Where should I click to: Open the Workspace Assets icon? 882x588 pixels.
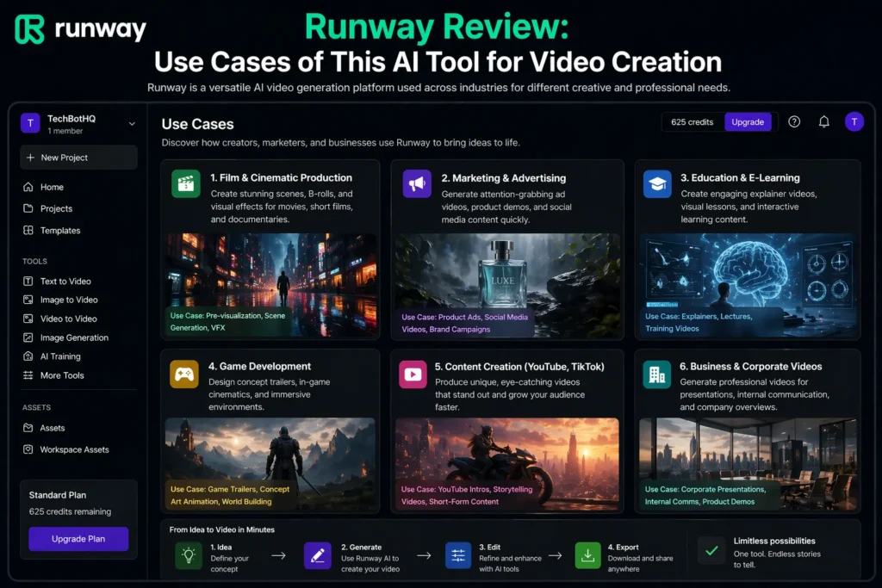(x=28, y=449)
